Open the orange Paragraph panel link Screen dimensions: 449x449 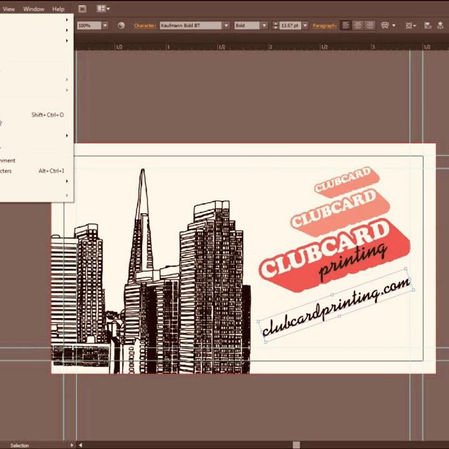coord(325,26)
